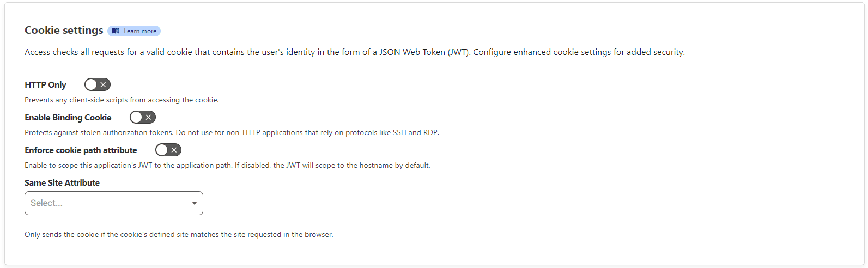Screen dimensions: 868x268
Task: Click the X icon inside HTTP Only switch
Action: coord(103,84)
